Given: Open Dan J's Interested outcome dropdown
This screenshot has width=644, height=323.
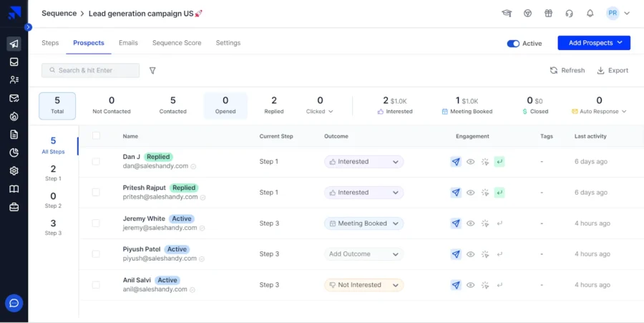Looking at the screenshot, I should [364, 162].
